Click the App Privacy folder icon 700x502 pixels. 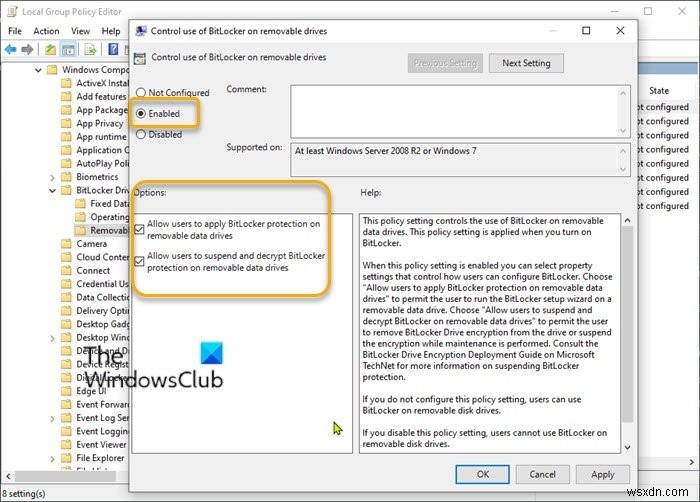pyautogui.click(x=66, y=123)
